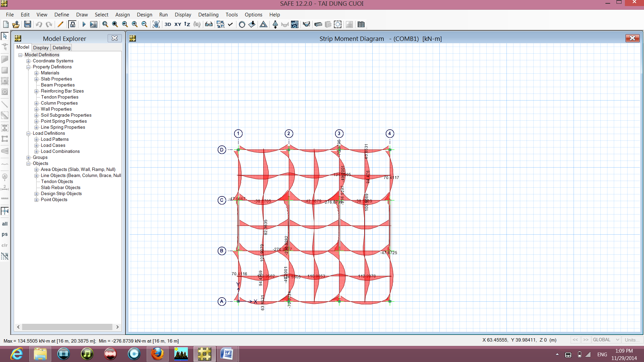Expand Load Combinations node

tap(37, 152)
